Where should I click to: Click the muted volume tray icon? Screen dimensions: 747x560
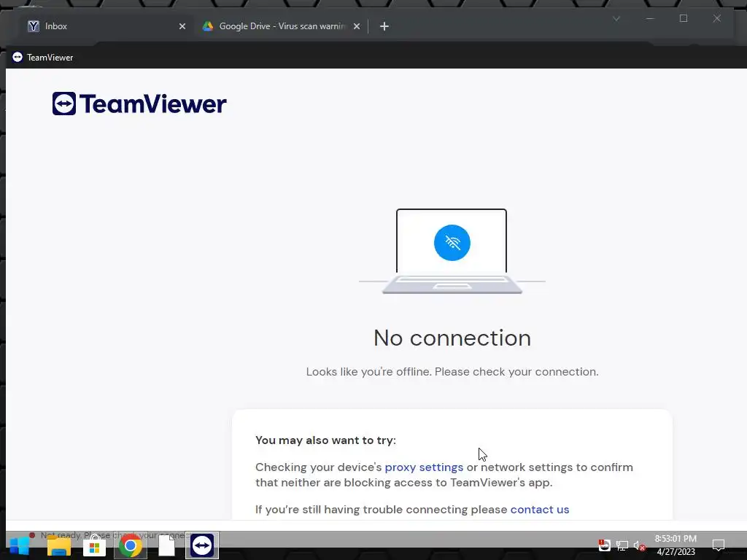click(x=639, y=545)
